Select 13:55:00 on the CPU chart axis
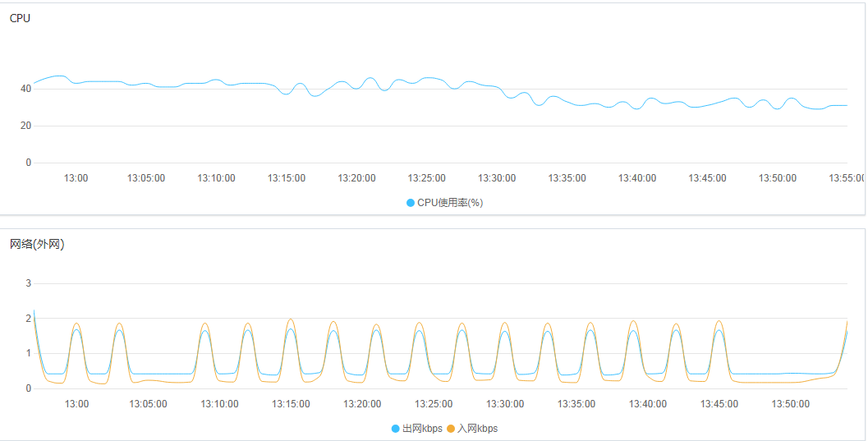 coord(847,178)
